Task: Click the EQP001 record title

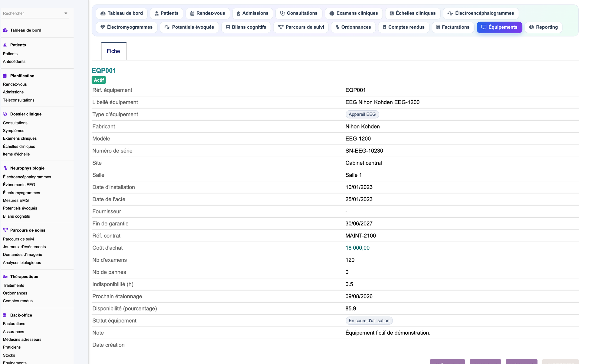Action: point(104,70)
